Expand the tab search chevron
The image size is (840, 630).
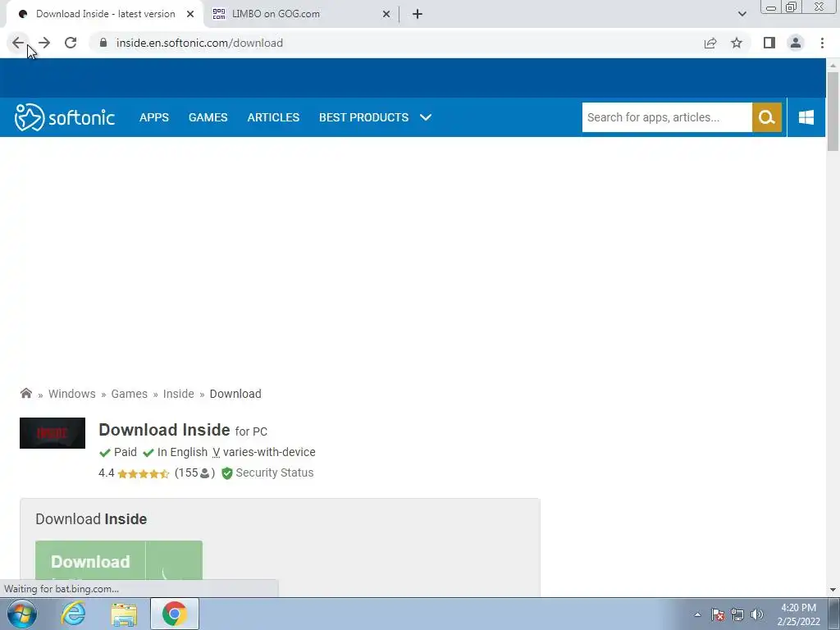[x=742, y=14]
